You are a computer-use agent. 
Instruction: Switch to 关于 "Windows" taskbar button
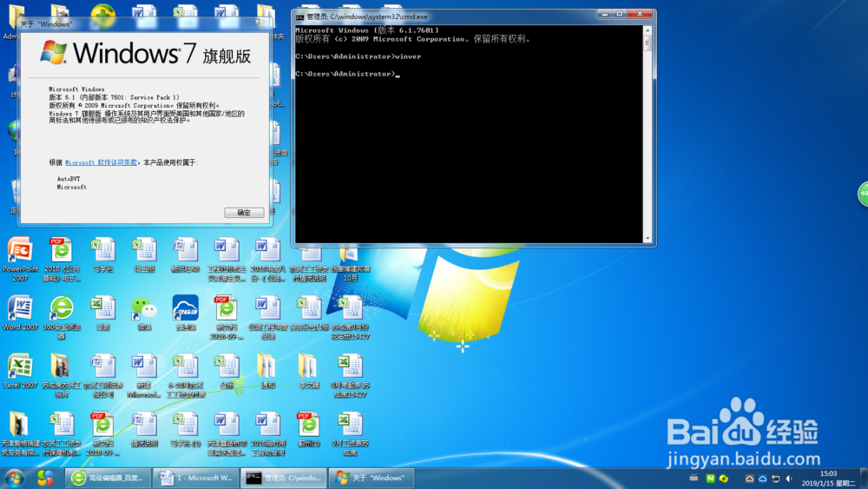point(372,478)
